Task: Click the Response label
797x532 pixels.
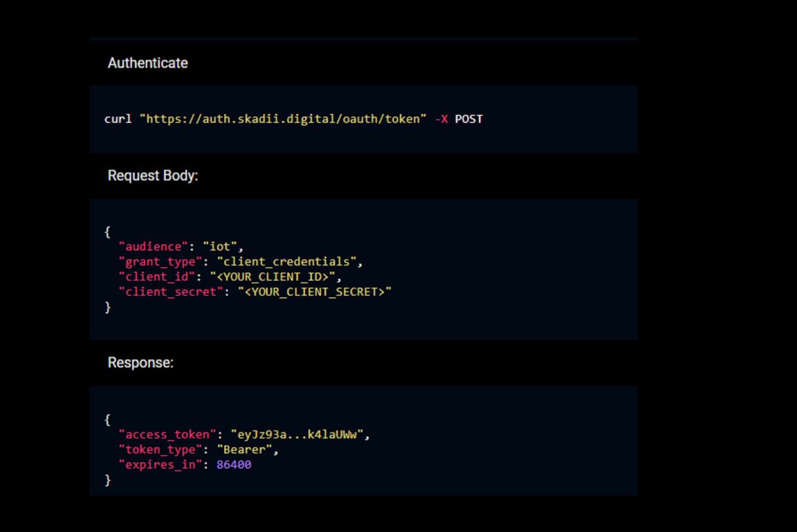Action: pos(140,363)
